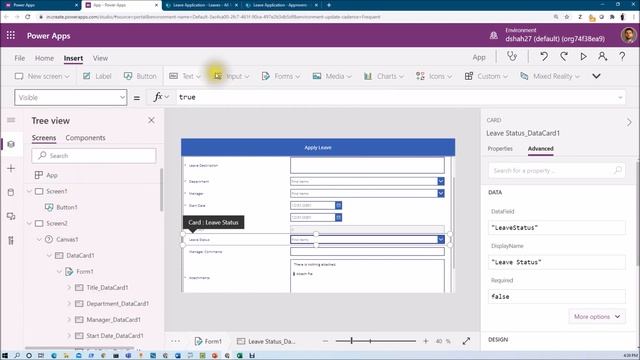The image size is (640, 360).
Task: Open the app launcher waffle icon
Action: [x=11, y=36]
